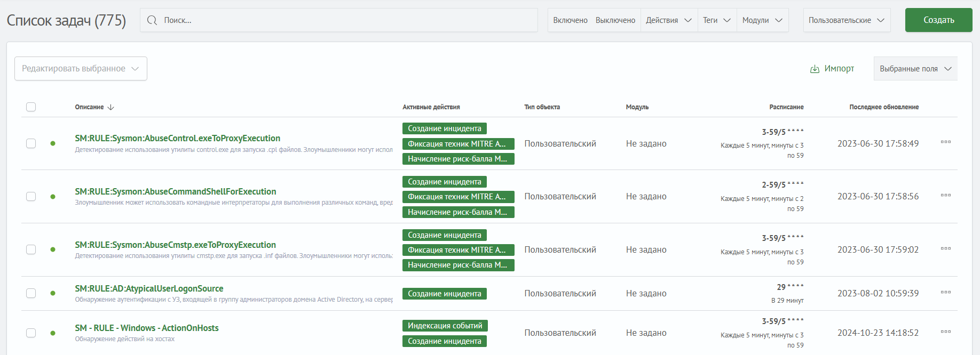Click the Последнее обновление column header

click(884, 107)
